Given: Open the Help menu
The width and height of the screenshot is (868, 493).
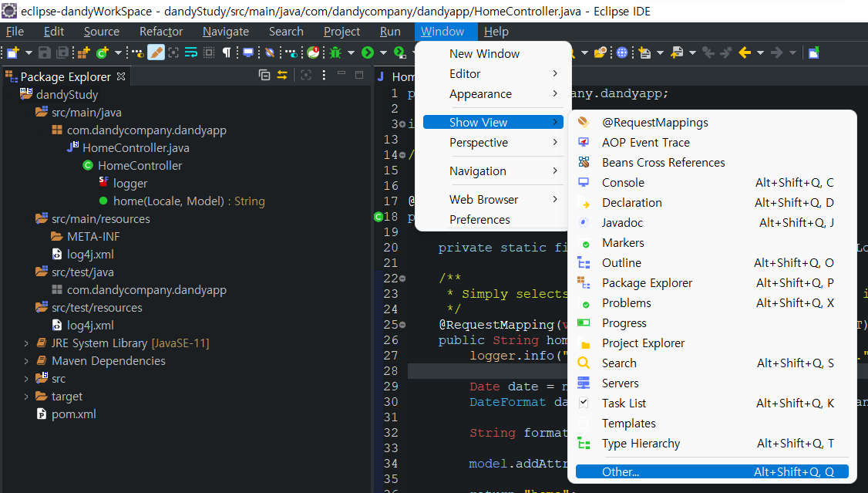Looking at the screenshot, I should click(x=496, y=32).
